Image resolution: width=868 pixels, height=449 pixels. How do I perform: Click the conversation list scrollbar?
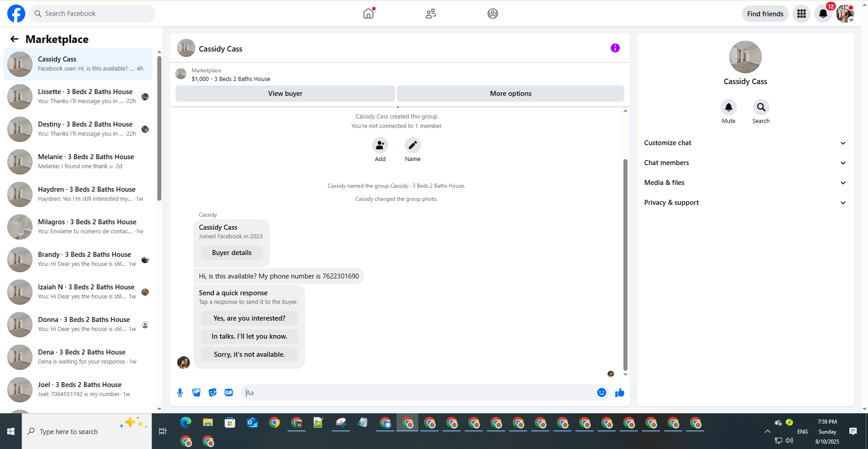[x=159, y=128]
